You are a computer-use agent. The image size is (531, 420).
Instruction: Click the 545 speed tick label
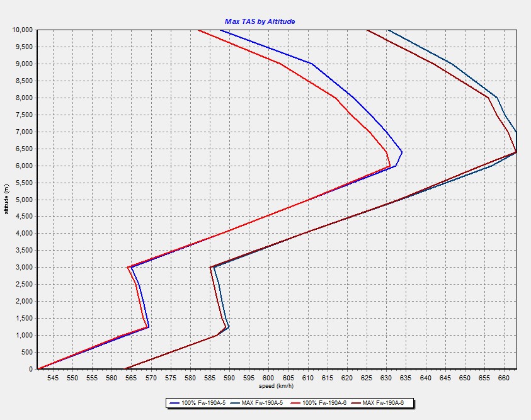53,378
